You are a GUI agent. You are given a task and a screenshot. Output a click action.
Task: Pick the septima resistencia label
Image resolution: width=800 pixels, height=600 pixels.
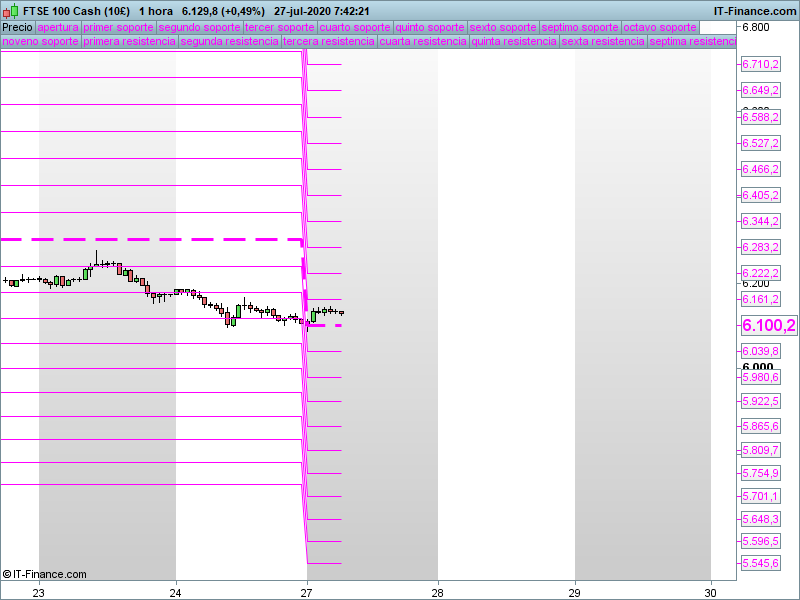[692, 41]
